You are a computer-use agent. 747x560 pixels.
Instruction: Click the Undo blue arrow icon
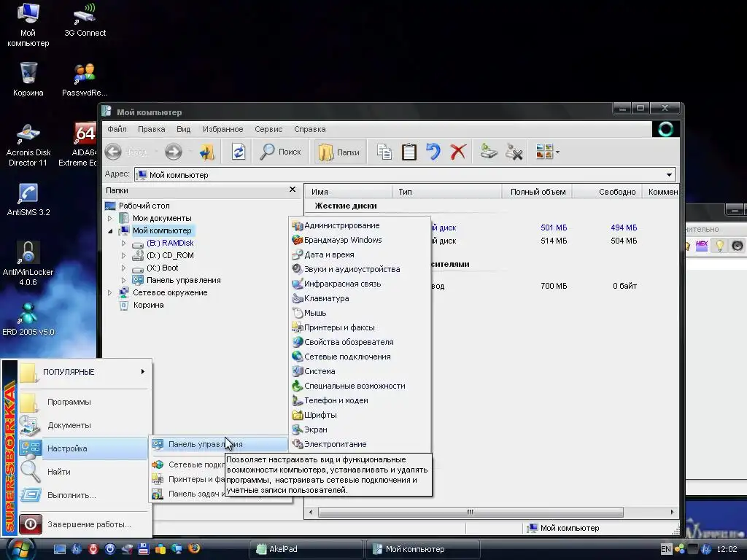coord(433,152)
